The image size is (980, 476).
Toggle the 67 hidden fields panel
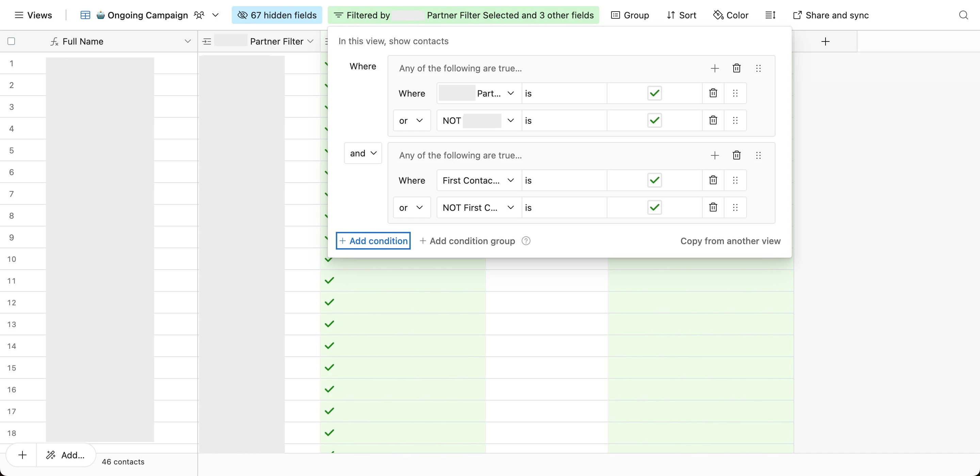tap(277, 15)
